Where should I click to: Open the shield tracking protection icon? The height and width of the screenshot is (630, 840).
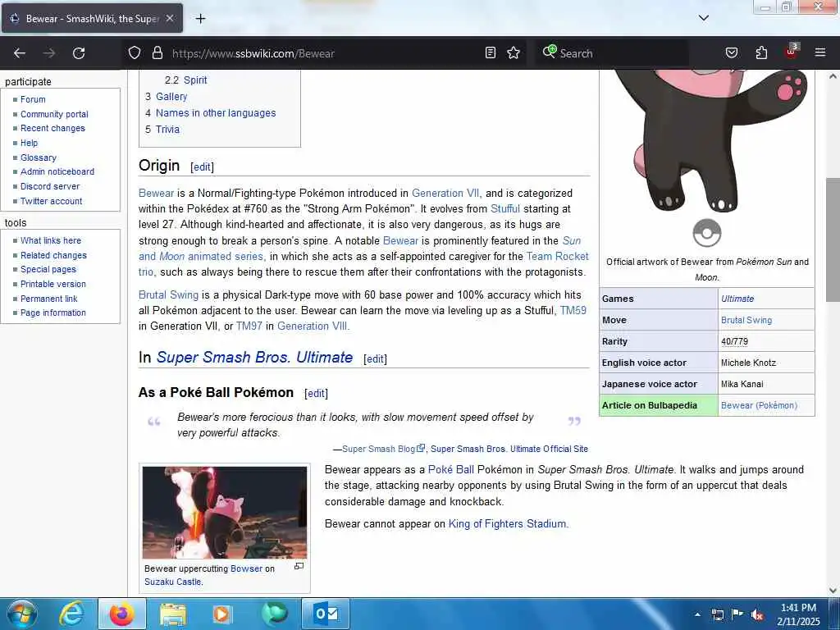pyautogui.click(x=135, y=53)
